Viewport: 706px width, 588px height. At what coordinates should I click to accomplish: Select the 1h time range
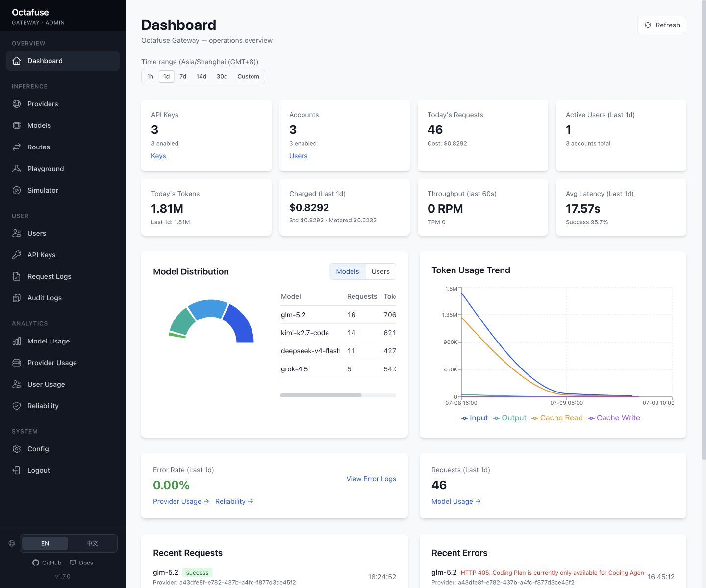click(x=151, y=76)
